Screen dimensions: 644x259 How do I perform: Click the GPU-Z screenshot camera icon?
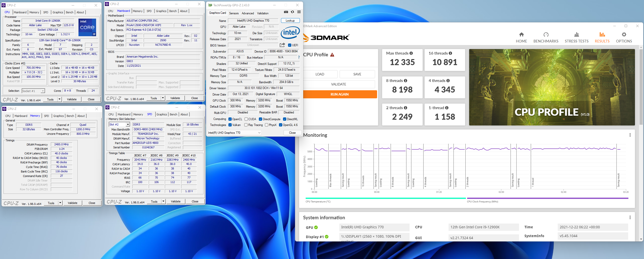tap(286, 12)
